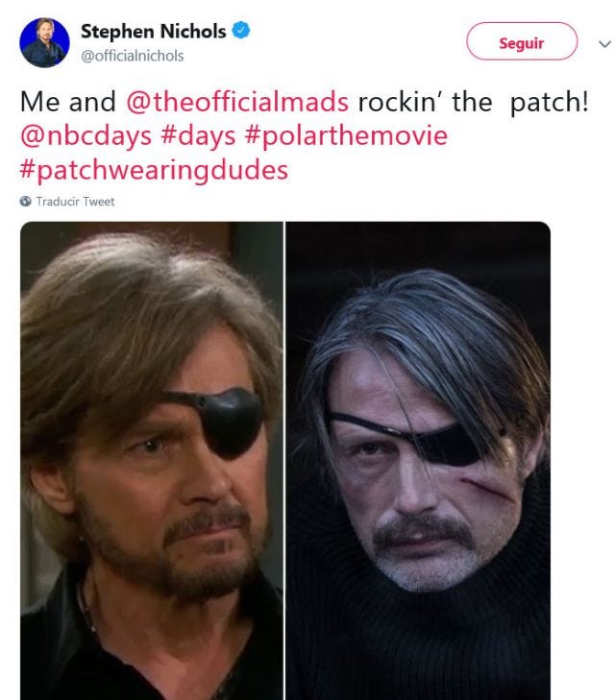Open the tweet options chevron
This screenshot has height=700, width=615.
click(604, 44)
